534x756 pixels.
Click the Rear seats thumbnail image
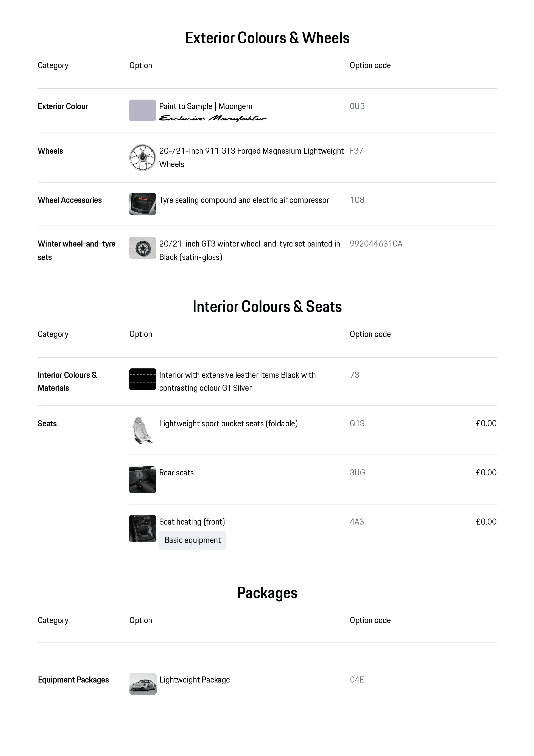pyautogui.click(x=142, y=480)
